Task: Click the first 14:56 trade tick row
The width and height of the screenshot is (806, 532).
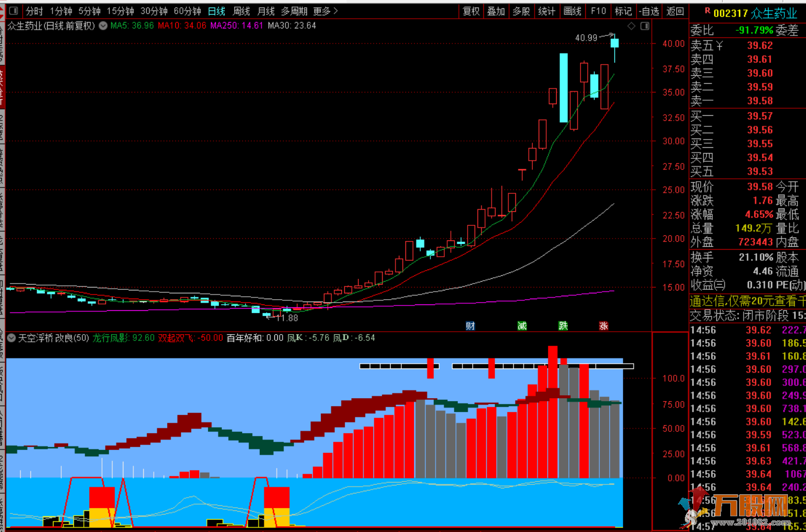Action: click(748, 330)
